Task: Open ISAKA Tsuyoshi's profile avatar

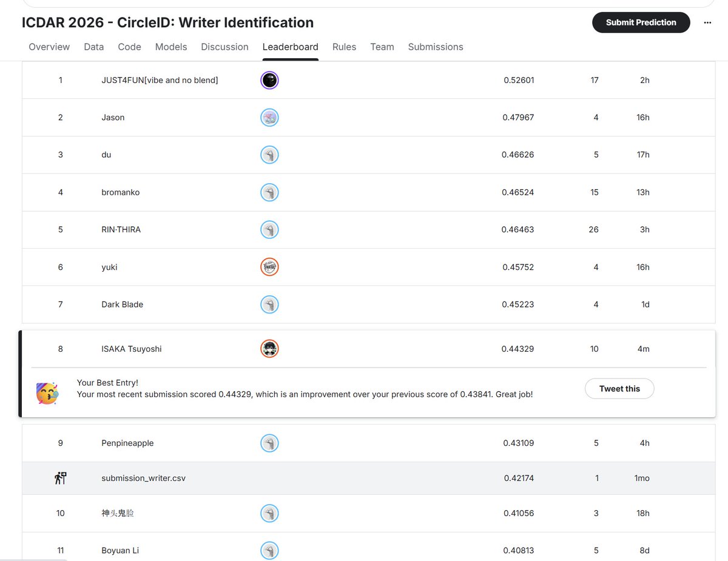Action: [269, 349]
